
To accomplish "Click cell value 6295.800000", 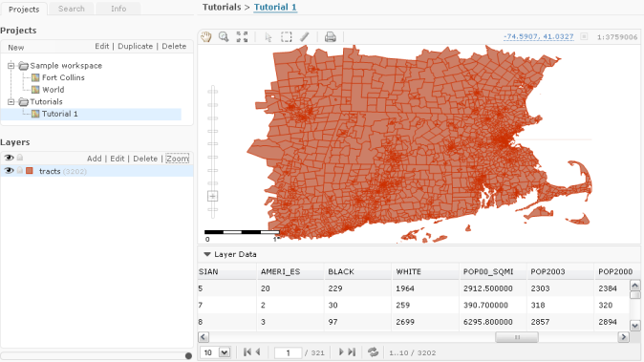I will [x=488, y=322].
